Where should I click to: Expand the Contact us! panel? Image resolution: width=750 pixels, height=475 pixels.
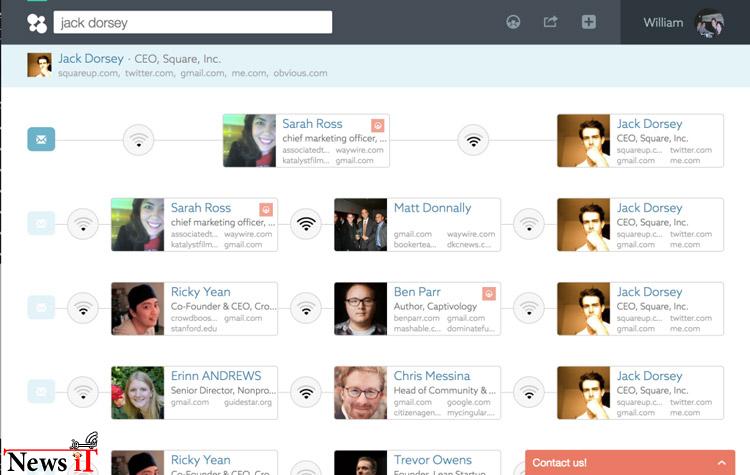630,463
